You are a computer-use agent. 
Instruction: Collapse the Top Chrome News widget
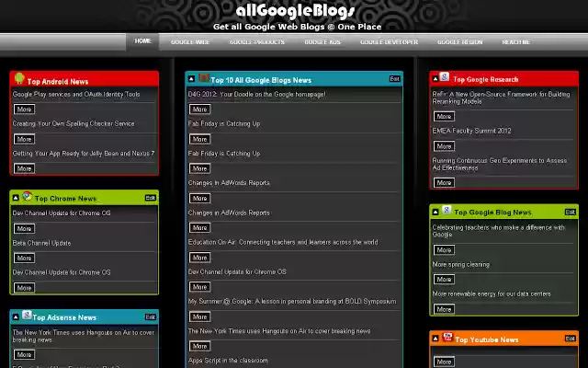click(16, 198)
